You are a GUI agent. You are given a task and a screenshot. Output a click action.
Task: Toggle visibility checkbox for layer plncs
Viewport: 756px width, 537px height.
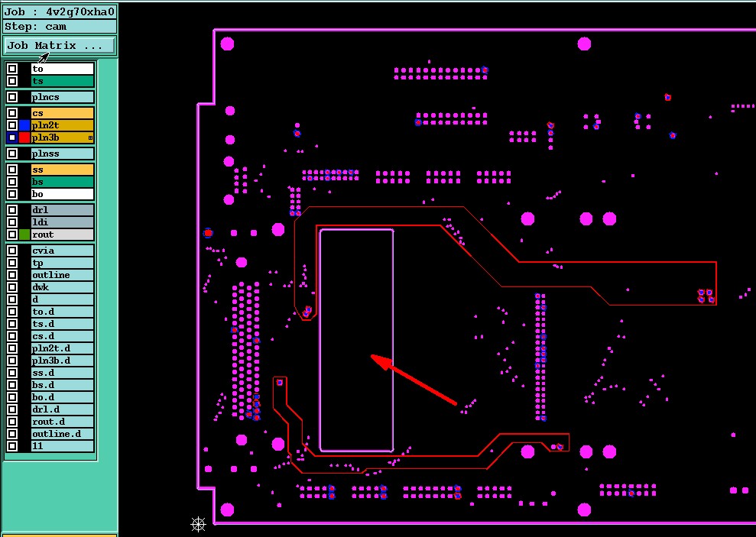click(x=12, y=97)
